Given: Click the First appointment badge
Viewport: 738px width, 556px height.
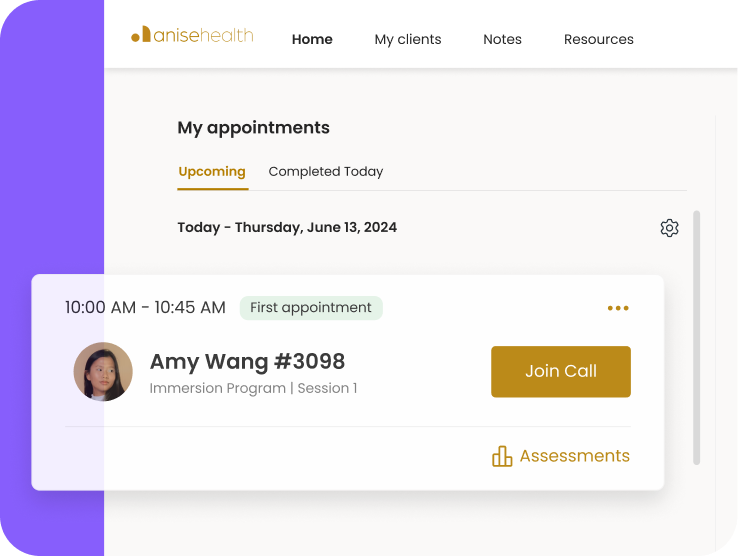Looking at the screenshot, I should (311, 308).
